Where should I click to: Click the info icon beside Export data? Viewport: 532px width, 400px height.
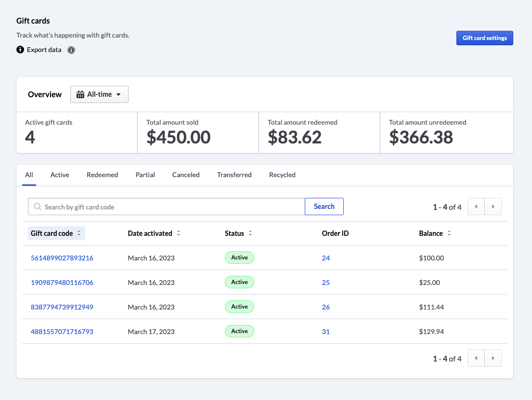(x=71, y=50)
